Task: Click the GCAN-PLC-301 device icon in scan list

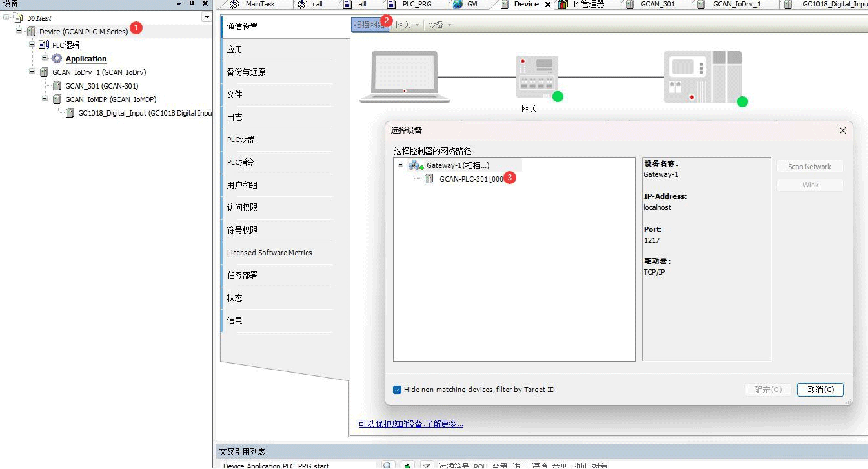Action: pyautogui.click(x=429, y=179)
